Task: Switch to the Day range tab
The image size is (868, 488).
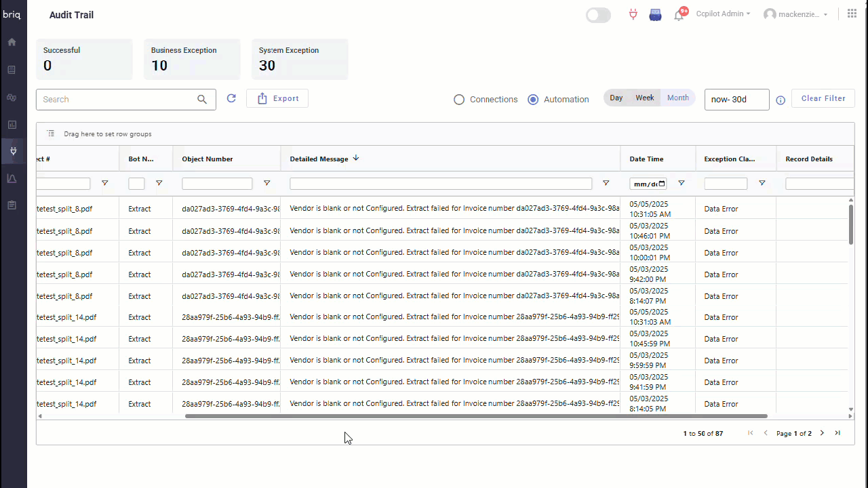Action: [616, 98]
